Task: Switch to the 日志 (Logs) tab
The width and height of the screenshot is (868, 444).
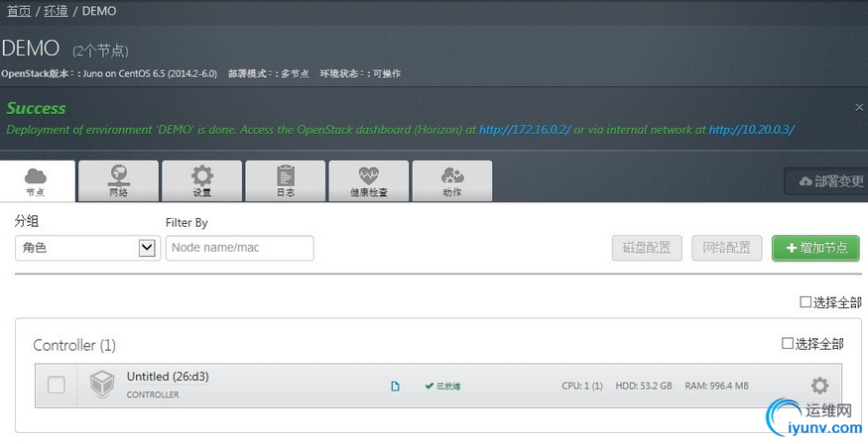Action: point(286,181)
